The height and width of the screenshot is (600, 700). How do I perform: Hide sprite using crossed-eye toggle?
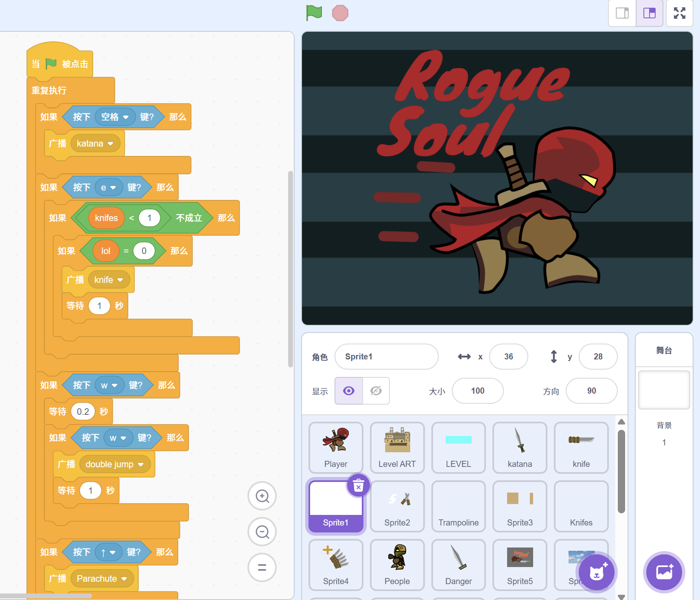pos(376,391)
